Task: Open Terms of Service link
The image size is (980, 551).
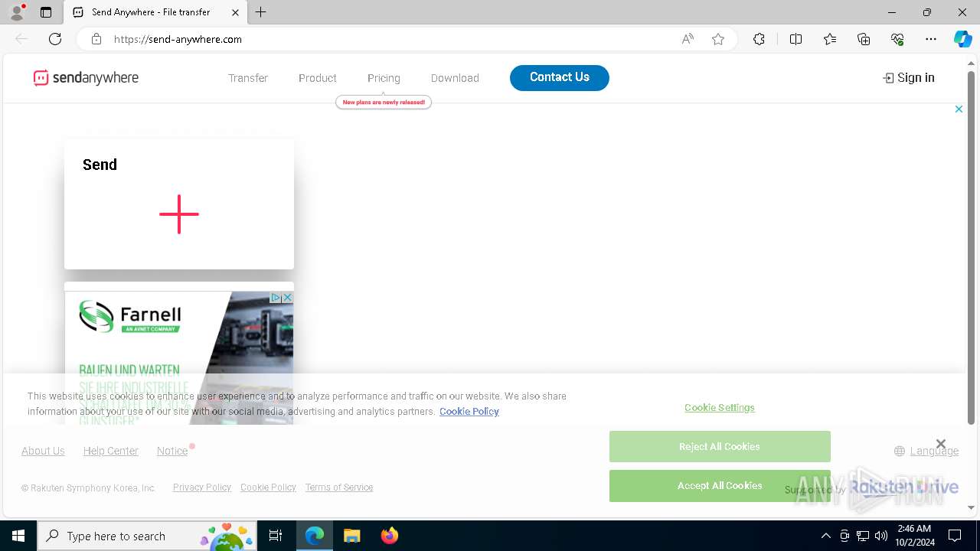Action: [x=339, y=487]
